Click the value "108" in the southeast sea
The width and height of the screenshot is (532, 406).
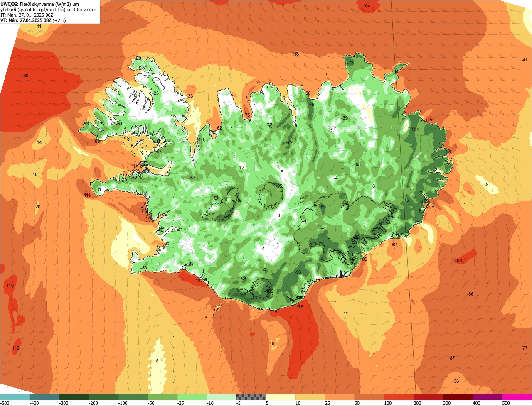(458, 260)
